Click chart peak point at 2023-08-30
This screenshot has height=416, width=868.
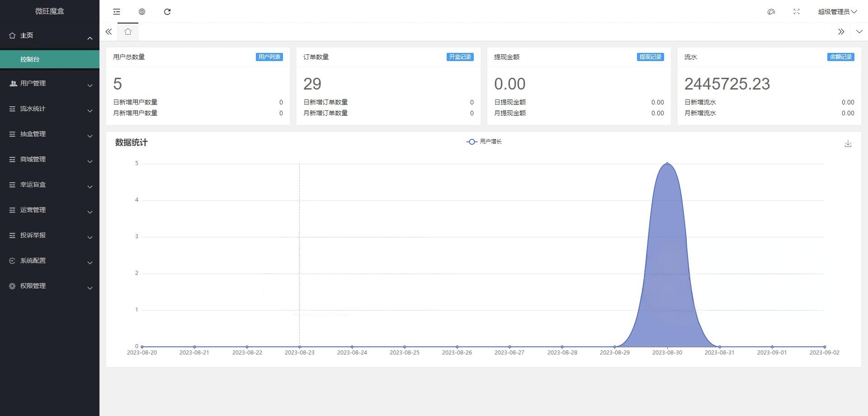click(x=667, y=164)
